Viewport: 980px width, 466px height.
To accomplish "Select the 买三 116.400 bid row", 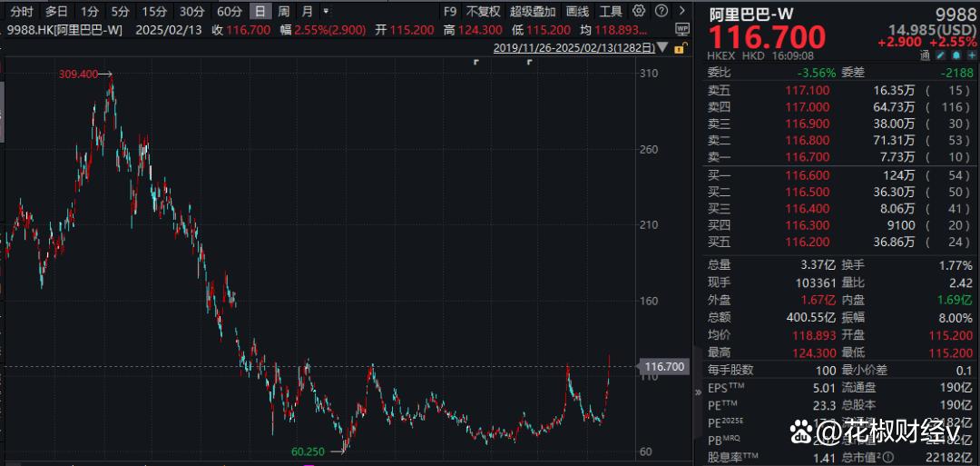I will [x=840, y=209].
